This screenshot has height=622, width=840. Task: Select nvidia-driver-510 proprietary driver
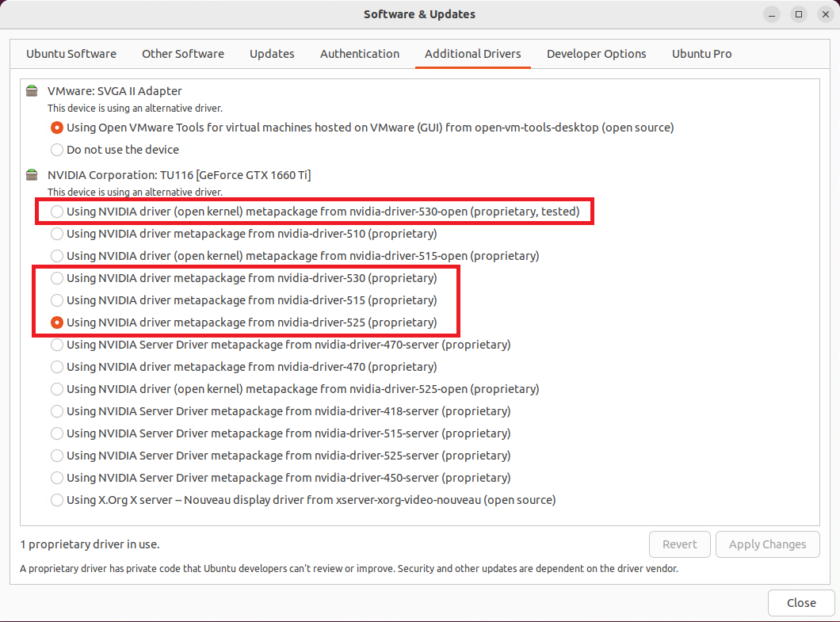click(57, 234)
